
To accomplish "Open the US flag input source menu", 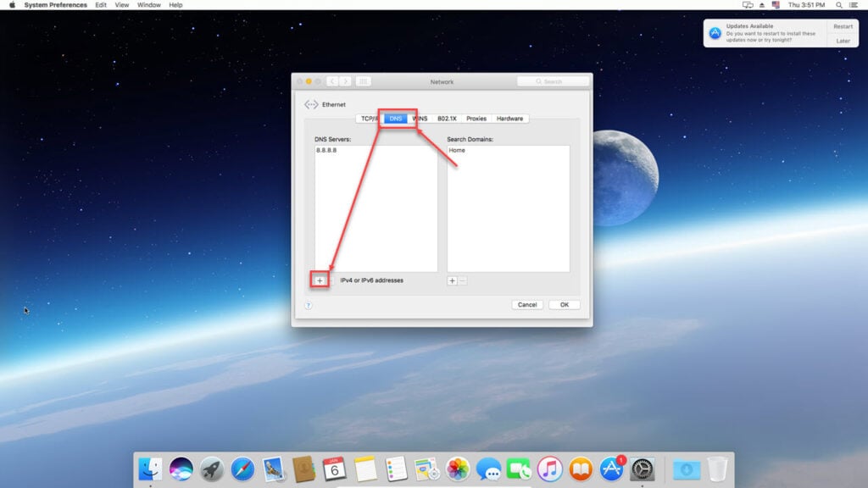I will (x=776, y=5).
